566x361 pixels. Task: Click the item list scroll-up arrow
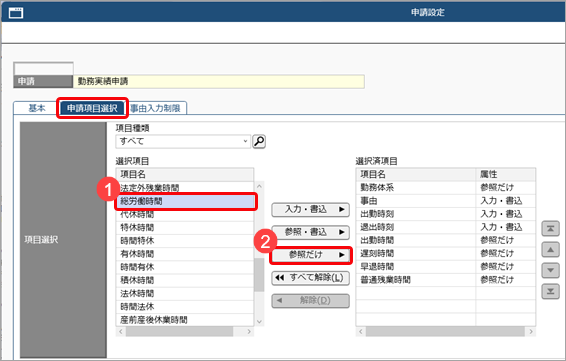point(259,186)
